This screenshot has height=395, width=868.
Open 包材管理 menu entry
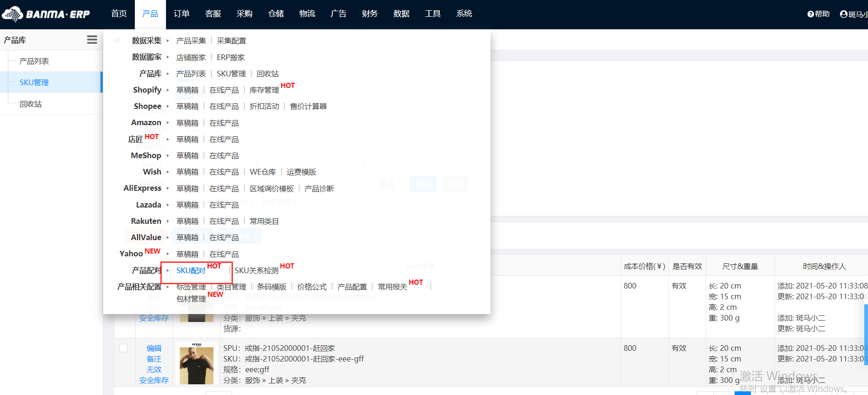(191, 299)
